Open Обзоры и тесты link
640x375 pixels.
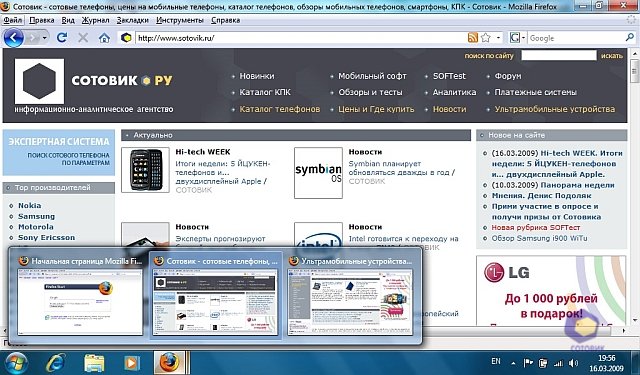pos(370,92)
